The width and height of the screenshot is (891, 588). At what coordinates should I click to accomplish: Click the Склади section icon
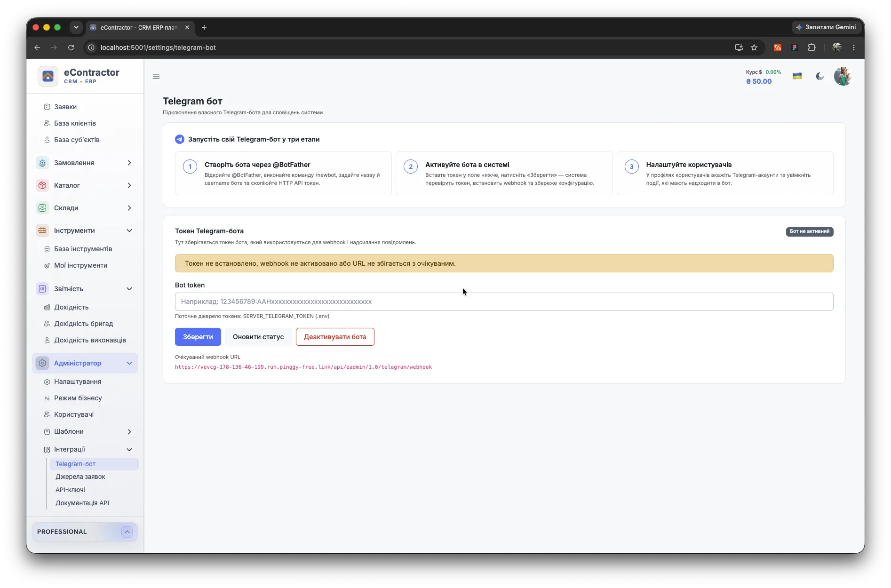42,208
